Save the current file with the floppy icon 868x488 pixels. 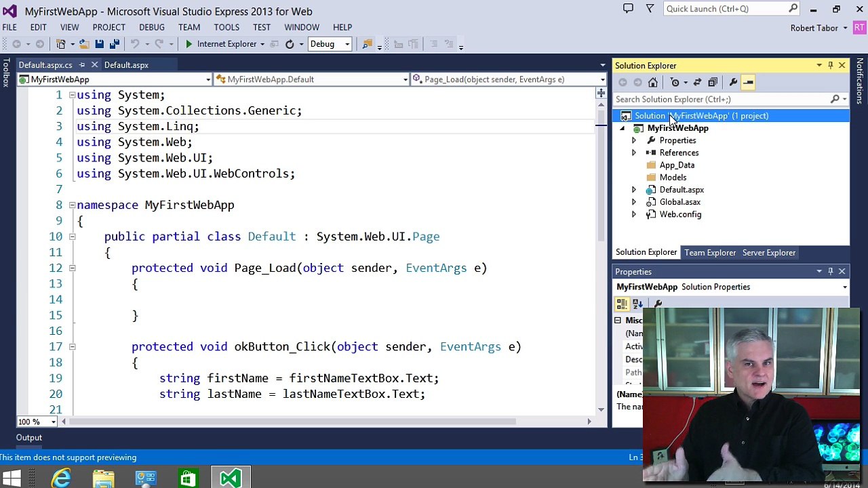[99, 44]
